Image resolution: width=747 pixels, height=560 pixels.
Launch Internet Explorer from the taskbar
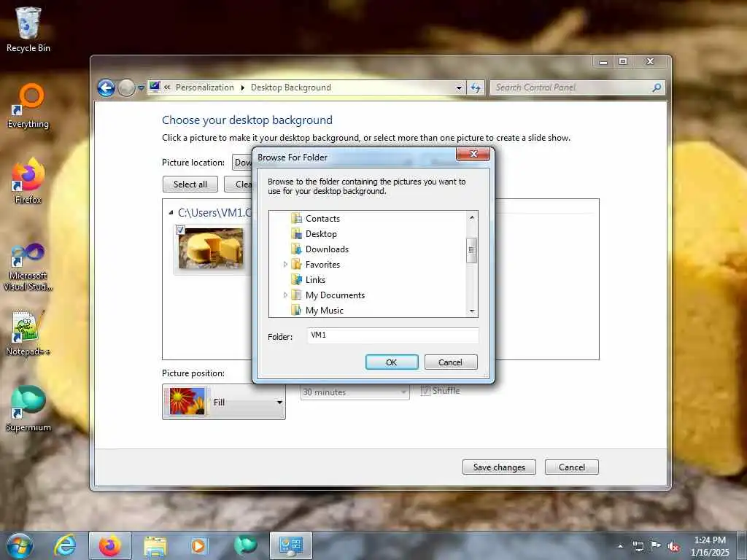click(x=65, y=545)
